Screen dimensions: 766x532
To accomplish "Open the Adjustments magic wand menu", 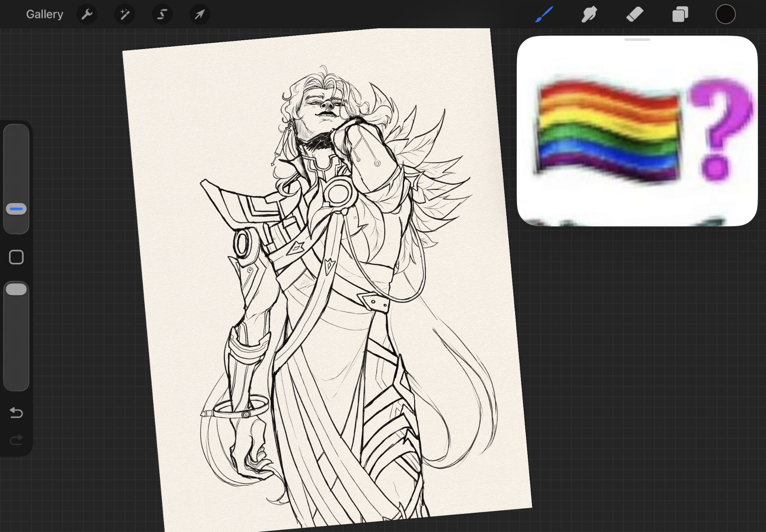I will pos(124,15).
